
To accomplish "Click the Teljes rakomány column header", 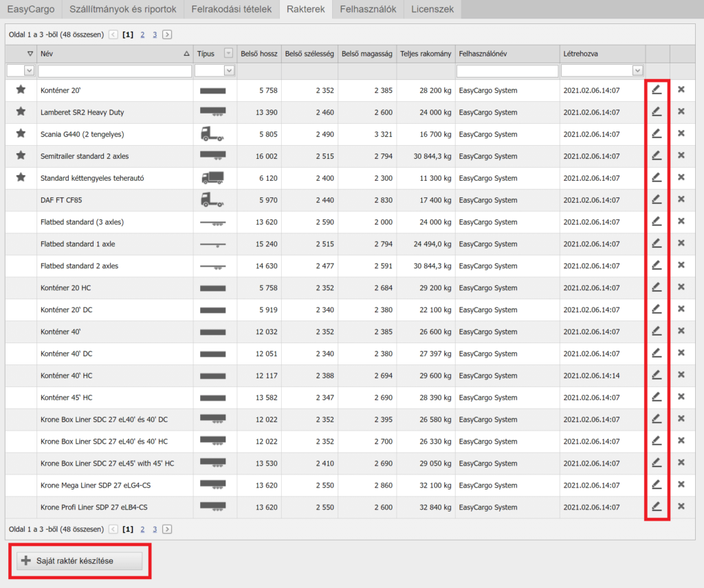I will pyautogui.click(x=426, y=54).
